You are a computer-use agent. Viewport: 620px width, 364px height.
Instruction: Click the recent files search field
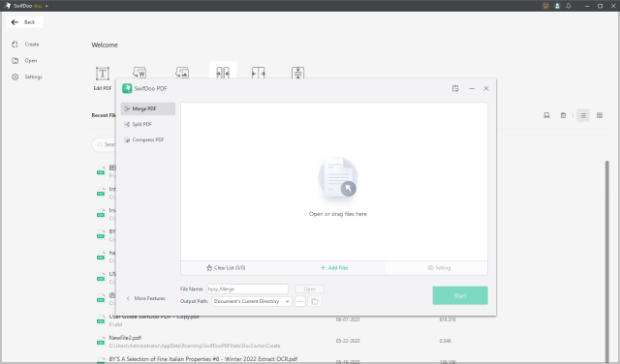coord(104,144)
